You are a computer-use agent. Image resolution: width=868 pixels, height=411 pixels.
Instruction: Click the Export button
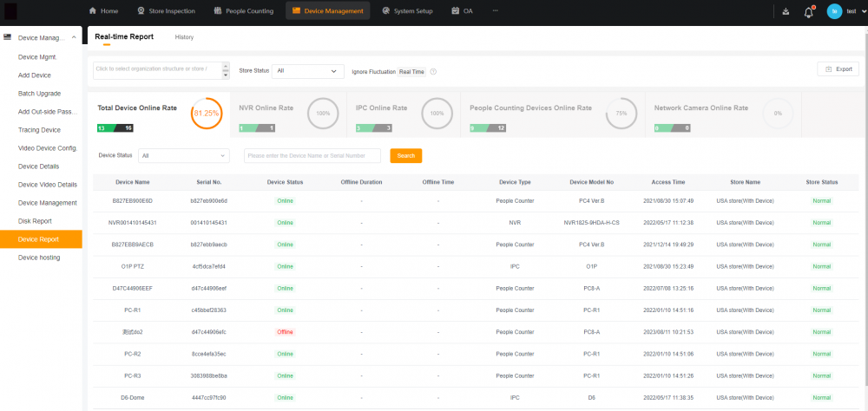[x=838, y=69]
